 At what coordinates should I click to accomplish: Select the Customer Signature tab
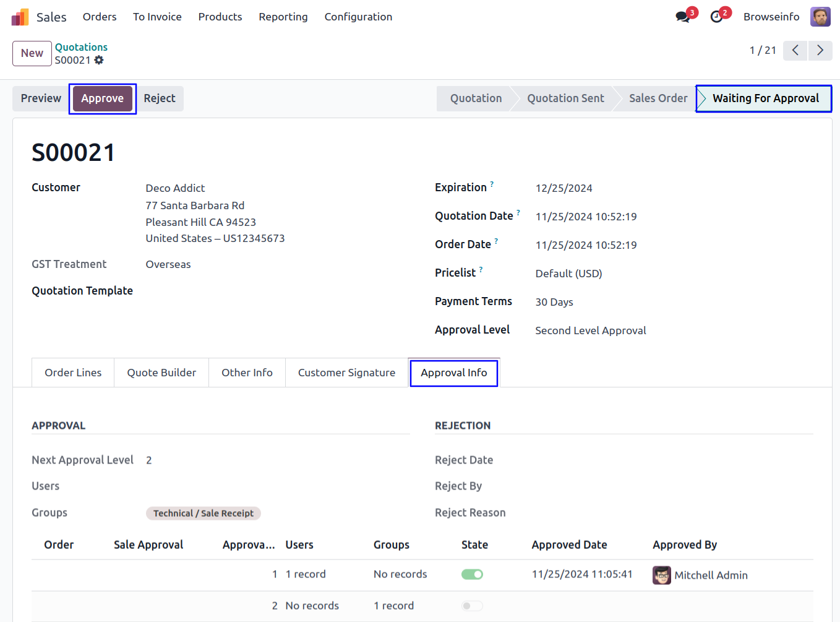tap(346, 373)
